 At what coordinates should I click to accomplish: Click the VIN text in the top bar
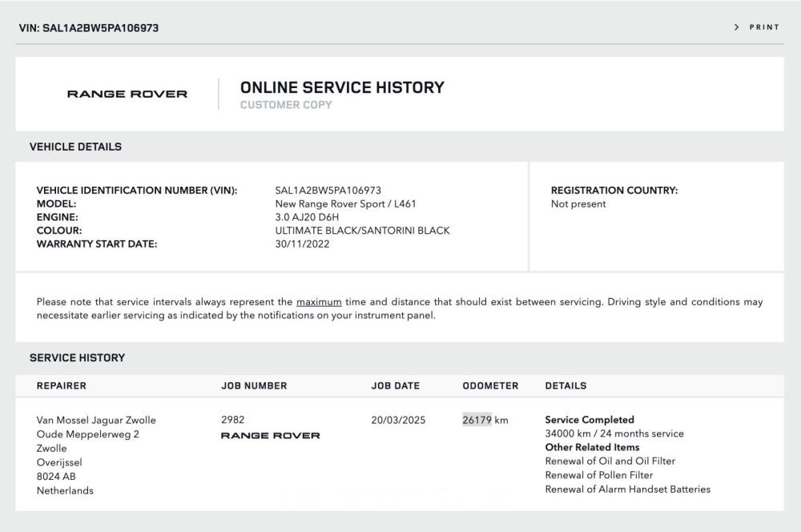pyautogui.click(x=88, y=28)
